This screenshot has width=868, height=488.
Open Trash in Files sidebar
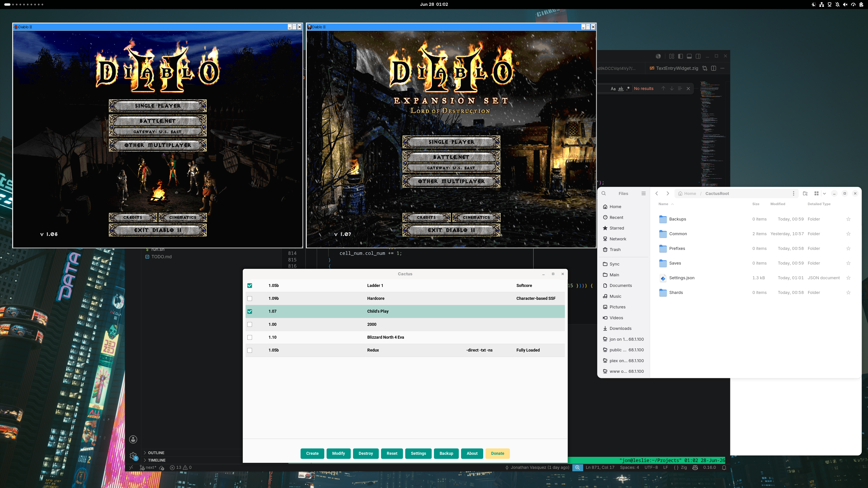pyautogui.click(x=623, y=250)
